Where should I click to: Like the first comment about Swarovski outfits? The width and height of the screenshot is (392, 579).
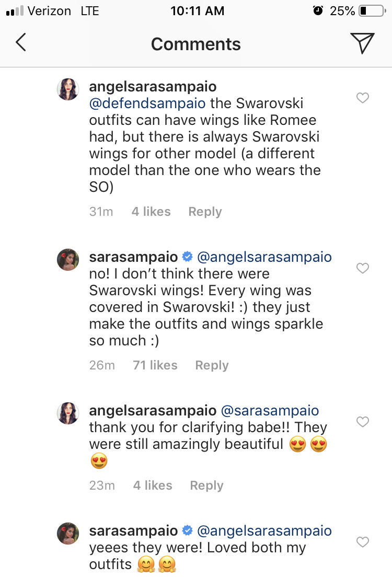(362, 98)
